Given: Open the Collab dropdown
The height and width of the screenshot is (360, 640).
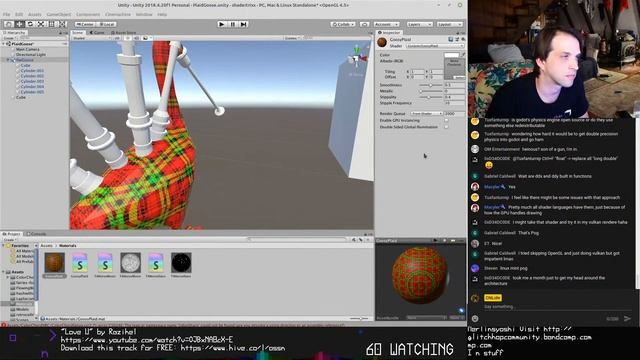Looking at the screenshot, I should pos(343,24).
